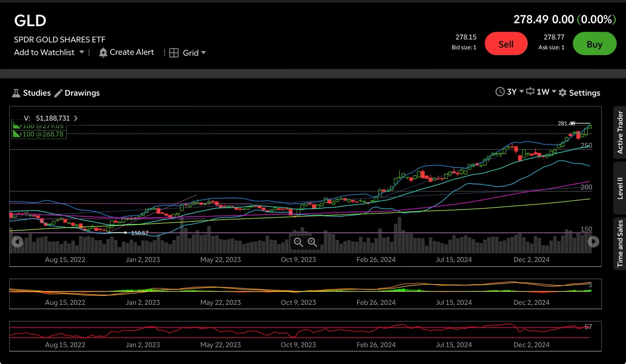This screenshot has height=364, width=626.
Task: Zoom in the chart with plus magnifier
Action: tap(312, 242)
